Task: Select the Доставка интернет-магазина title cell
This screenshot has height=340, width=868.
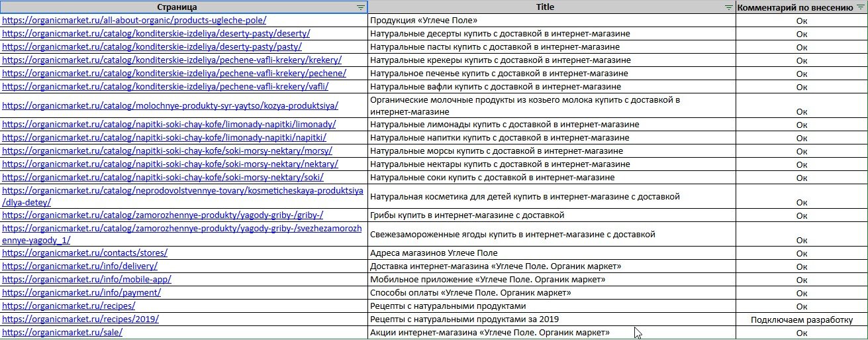Action: pos(552,266)
